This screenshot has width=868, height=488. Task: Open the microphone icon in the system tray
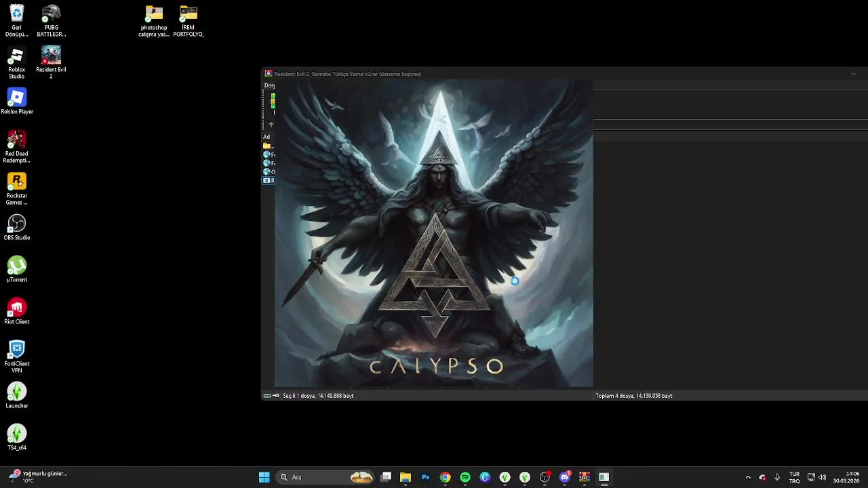coord(777,477)
